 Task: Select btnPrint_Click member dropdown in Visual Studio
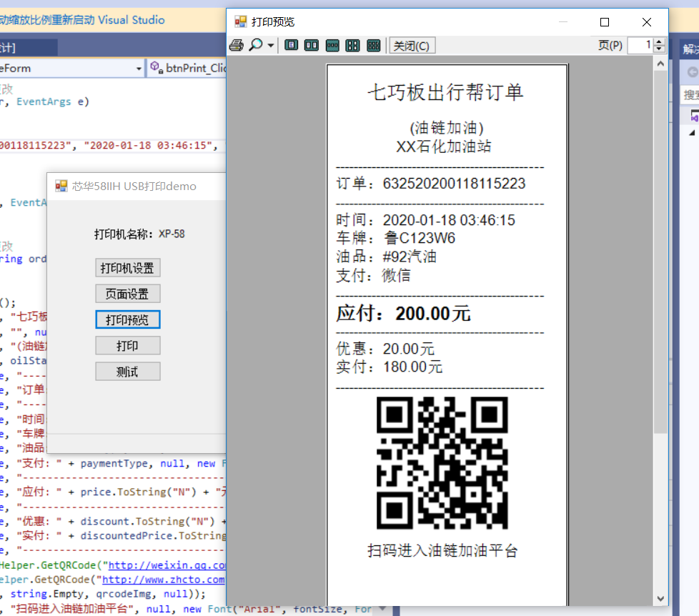(187, 68)
